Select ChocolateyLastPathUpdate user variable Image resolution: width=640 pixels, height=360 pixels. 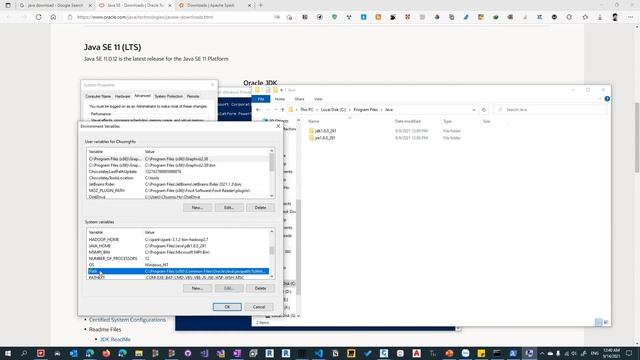[x=178, y=172]
